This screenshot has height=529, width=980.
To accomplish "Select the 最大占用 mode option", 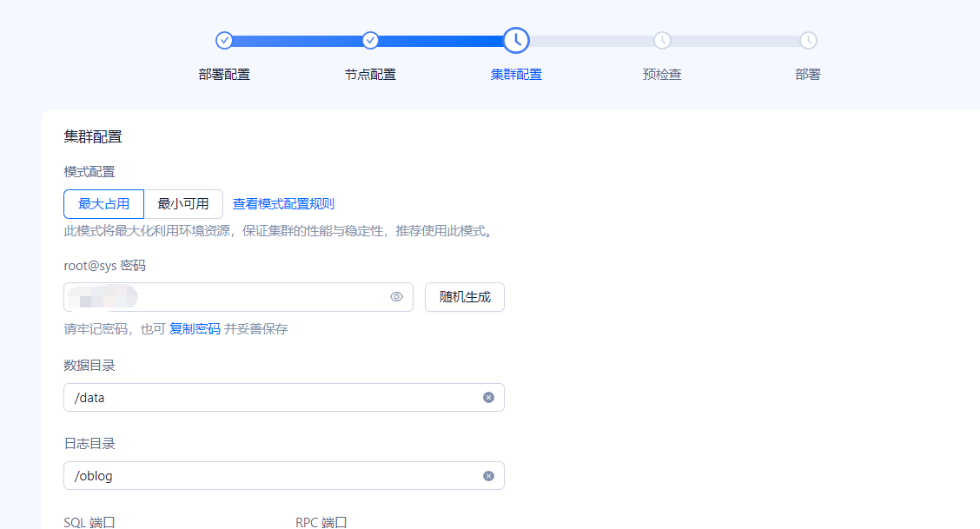I will coord(103,204).
